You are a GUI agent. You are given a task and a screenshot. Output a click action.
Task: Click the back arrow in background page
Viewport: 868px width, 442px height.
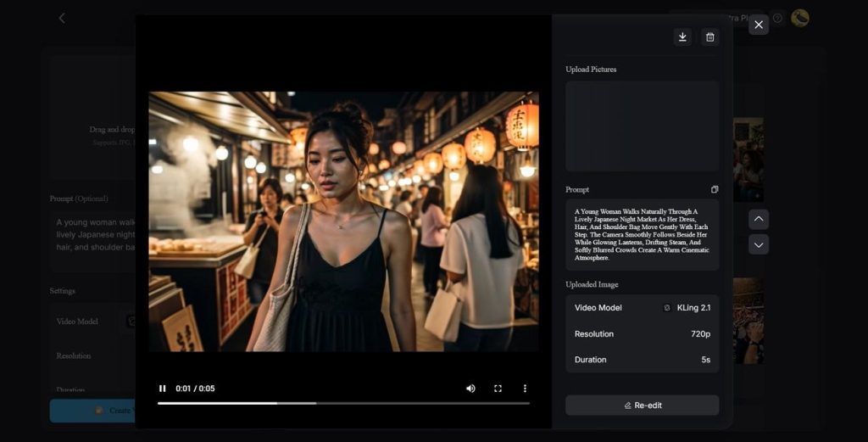(x=62, y=19)
